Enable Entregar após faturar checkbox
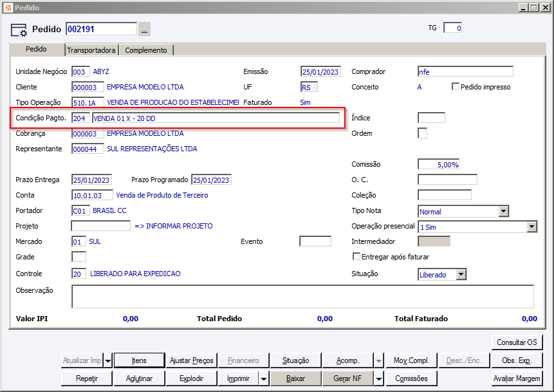The image size is (554, 392). pos(356,257)
